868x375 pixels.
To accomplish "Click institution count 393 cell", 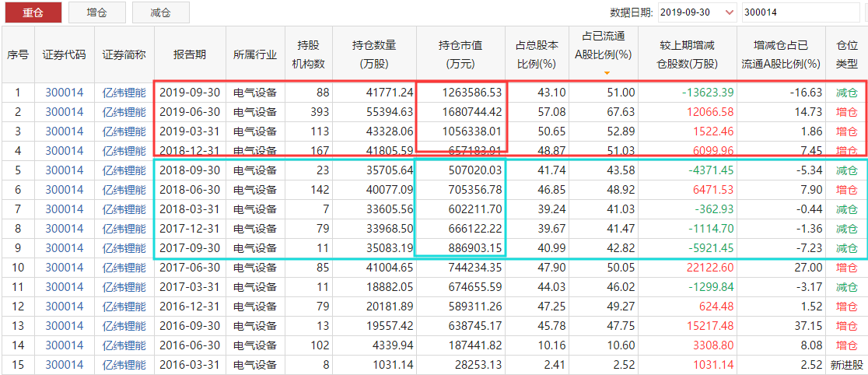I will coord(308,113).
